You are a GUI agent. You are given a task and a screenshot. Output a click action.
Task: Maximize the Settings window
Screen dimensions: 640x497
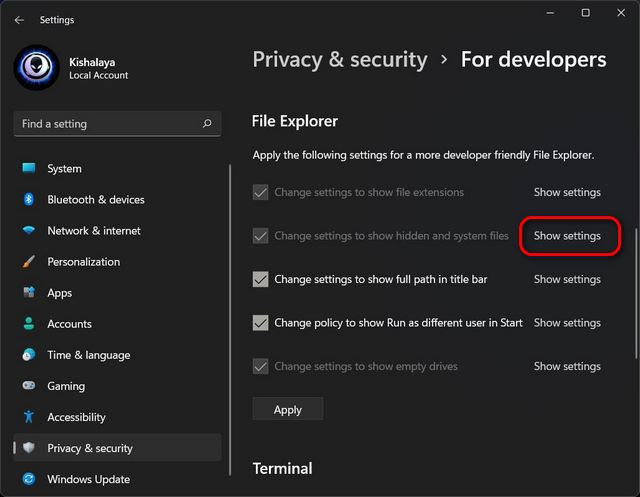[585, 13]
